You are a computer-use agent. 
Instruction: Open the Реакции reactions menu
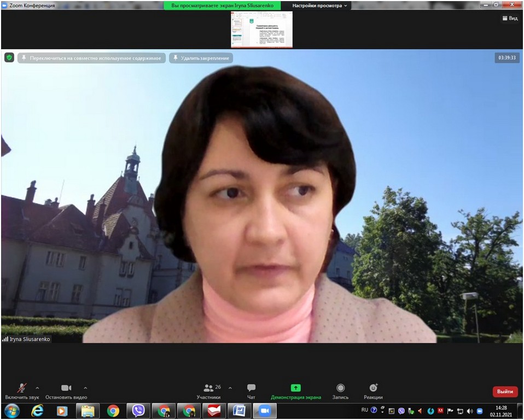pos(373,388)
